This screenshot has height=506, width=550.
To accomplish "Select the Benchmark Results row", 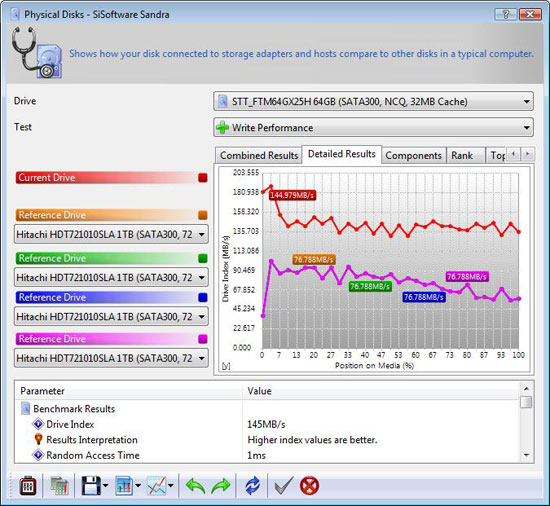I will [267, 409].
